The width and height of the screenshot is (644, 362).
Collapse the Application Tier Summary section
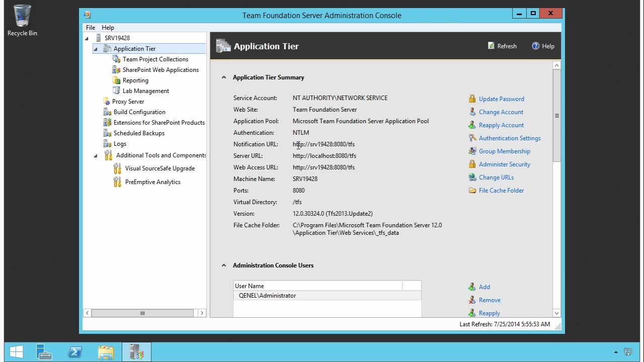(x=224, y=77)
